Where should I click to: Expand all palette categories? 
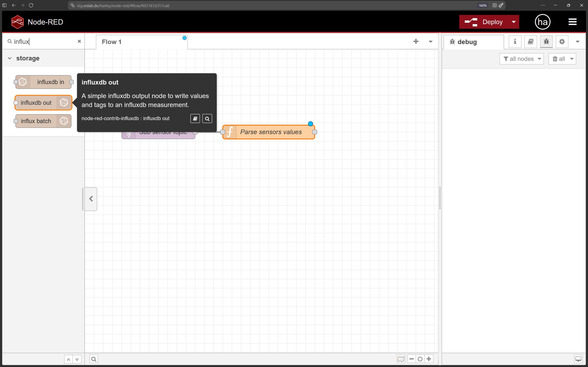point(77,359)
